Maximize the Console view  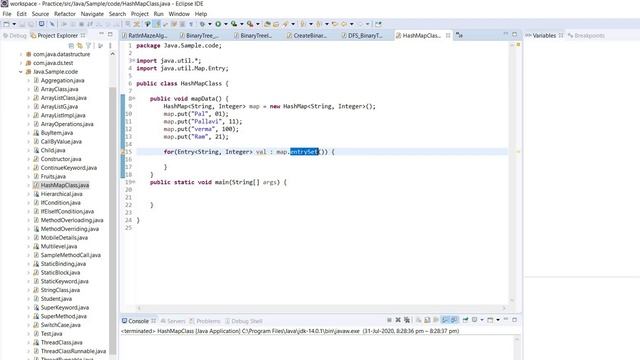click(x=514, y=320)
